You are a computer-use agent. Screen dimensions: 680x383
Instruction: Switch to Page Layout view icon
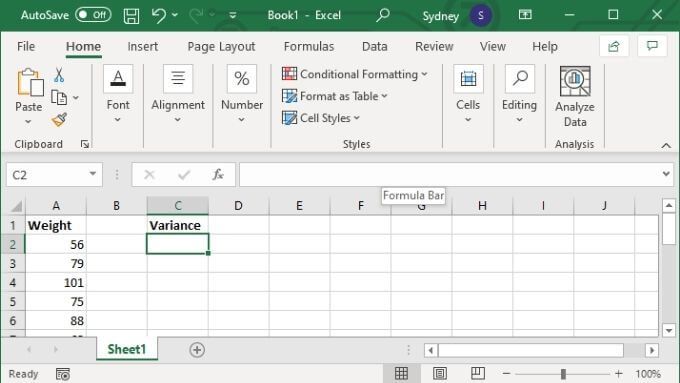(x=439, y=373)
